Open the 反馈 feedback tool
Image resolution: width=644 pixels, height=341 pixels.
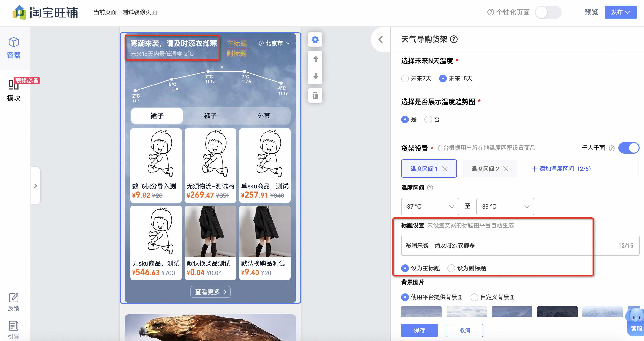point(13,302)
